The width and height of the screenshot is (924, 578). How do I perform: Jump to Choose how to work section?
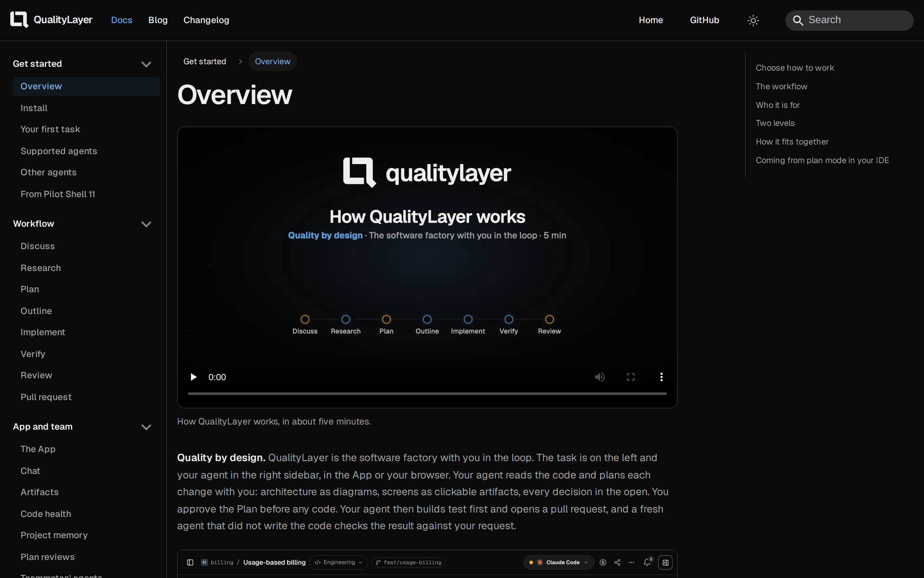click(795, 68)
